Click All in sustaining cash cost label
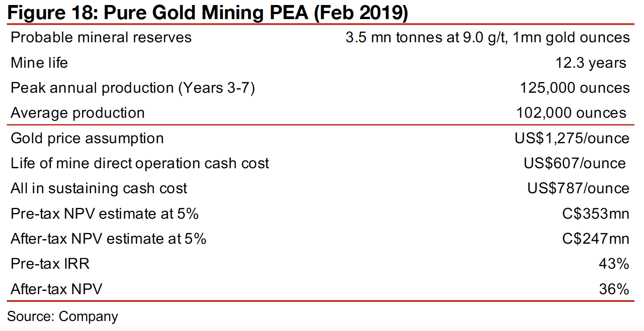This screenshot has height=331, width=644. 99,188
